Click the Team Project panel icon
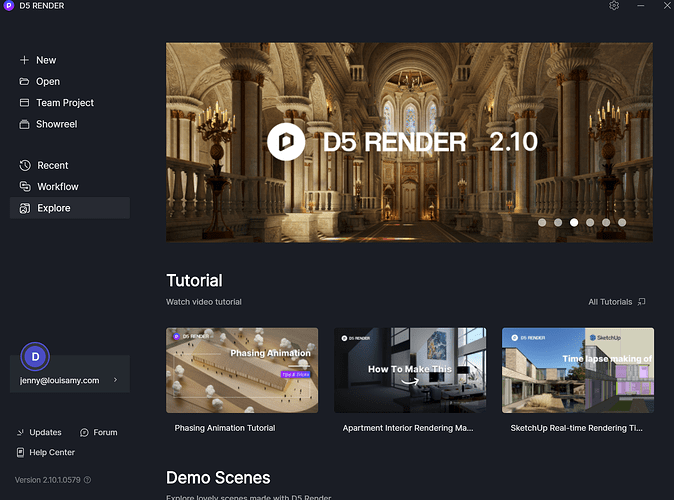674x500 pixels. 25,103
